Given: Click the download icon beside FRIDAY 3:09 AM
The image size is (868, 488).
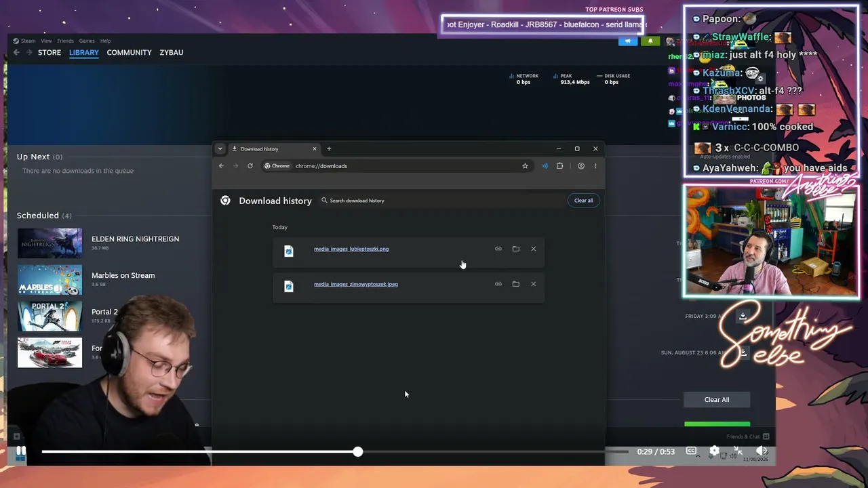Looking at the screenshot, I should pos(743,316).
